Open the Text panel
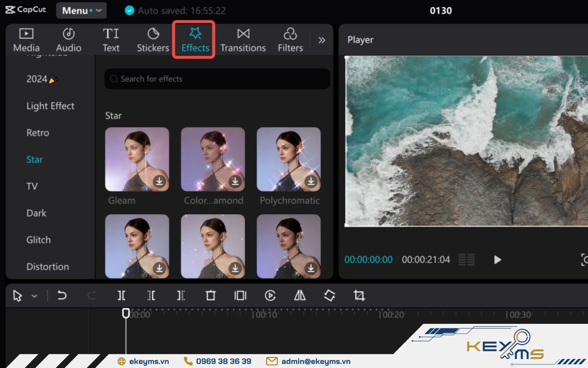The height and width of the screenshot is (368, 588). tap(111, 40)
